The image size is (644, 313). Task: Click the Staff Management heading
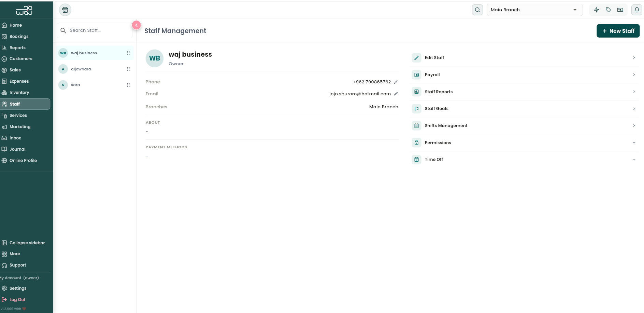[175, 31]
